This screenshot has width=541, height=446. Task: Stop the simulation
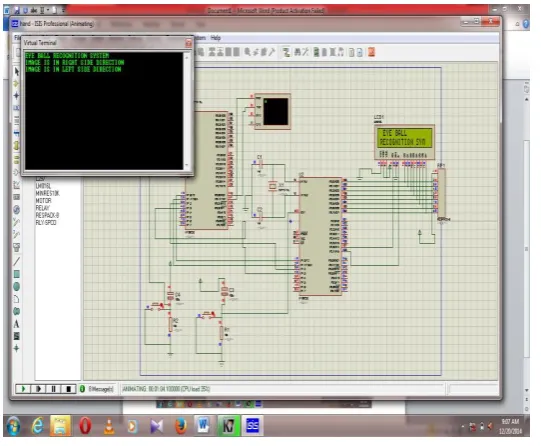point(69,389)
